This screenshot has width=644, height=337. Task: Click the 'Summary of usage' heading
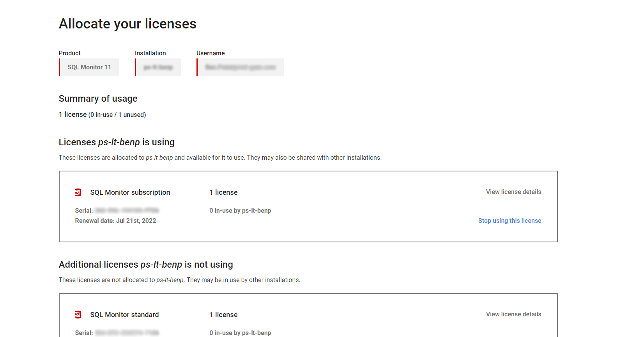pos(98,99)
